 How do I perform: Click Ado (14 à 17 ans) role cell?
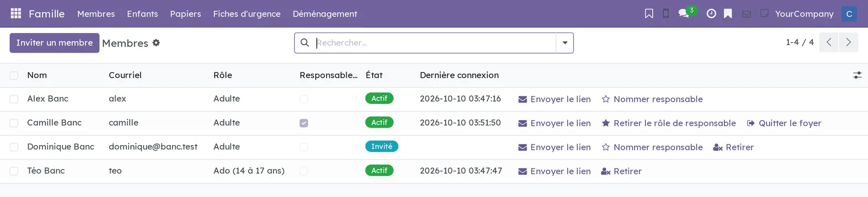(x=249, y=170)
